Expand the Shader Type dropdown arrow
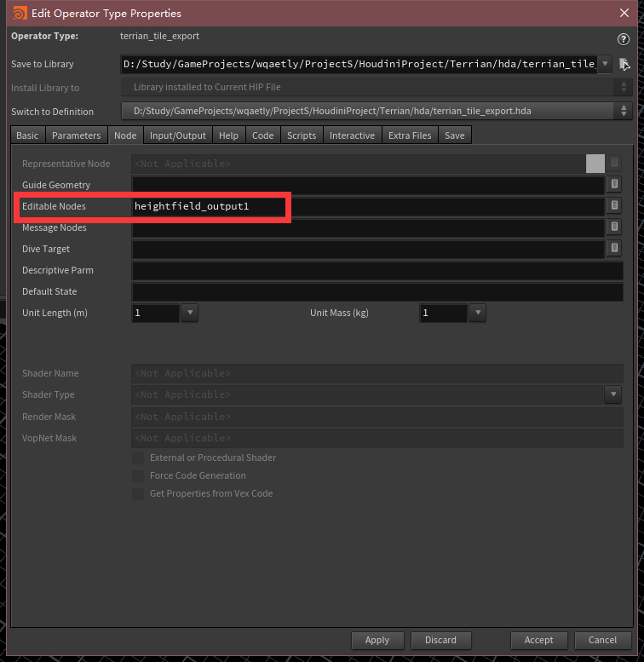This screenshot has height=662, width=644. 613,394
